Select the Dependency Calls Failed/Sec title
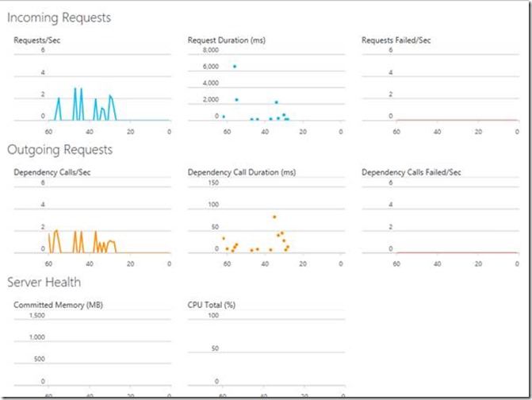This screenshot has width=532, height=400. pyautogui.click(x=411, y=171)
